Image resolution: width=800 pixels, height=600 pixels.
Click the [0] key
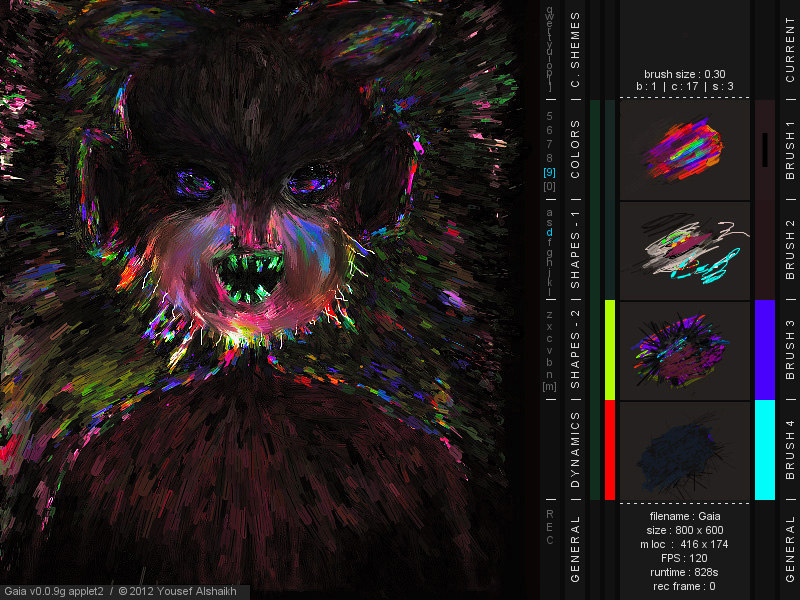click(549, 186)
